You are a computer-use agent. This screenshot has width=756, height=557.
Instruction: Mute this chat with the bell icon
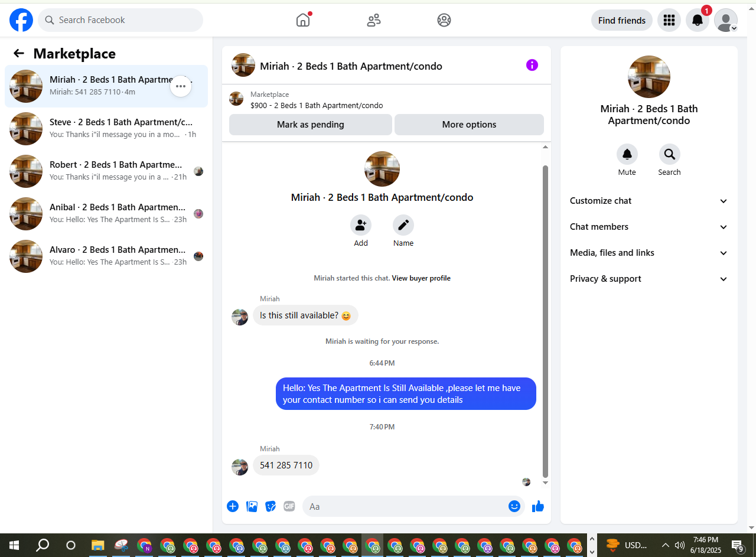click(x=627, y=154)
